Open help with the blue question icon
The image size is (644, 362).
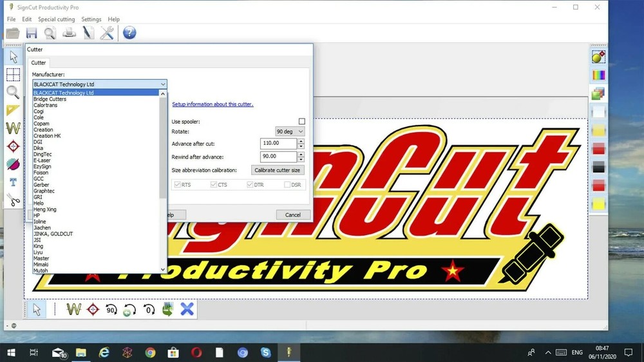tap(129, 33)
